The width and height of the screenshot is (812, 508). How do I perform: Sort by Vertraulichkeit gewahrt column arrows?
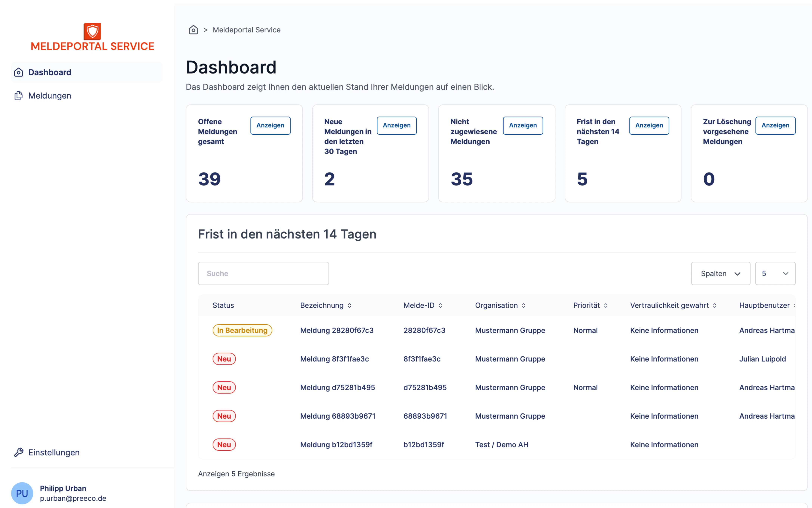715,305
